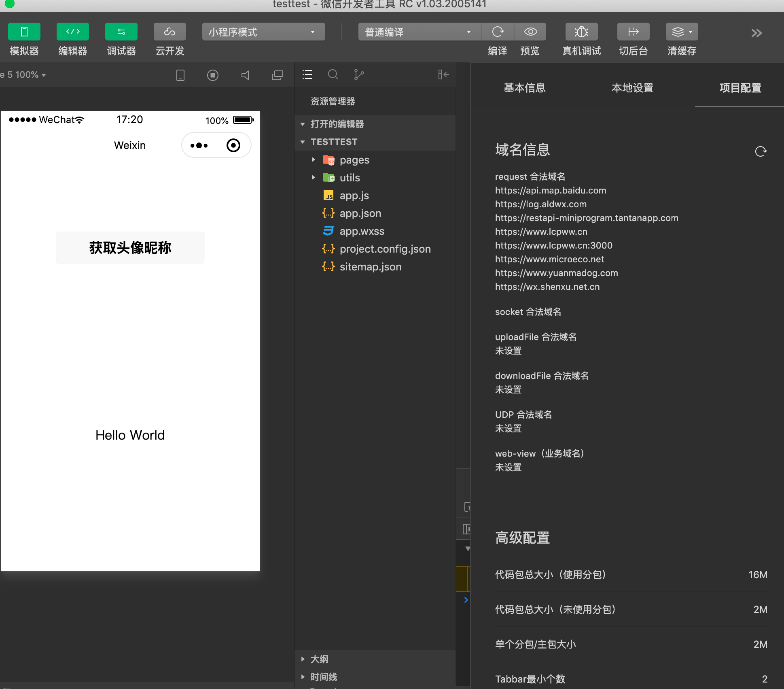Screen dimensions: 784x689
Task: Open the 普通编译 compile mode dropdown
Action: point(419,32)
